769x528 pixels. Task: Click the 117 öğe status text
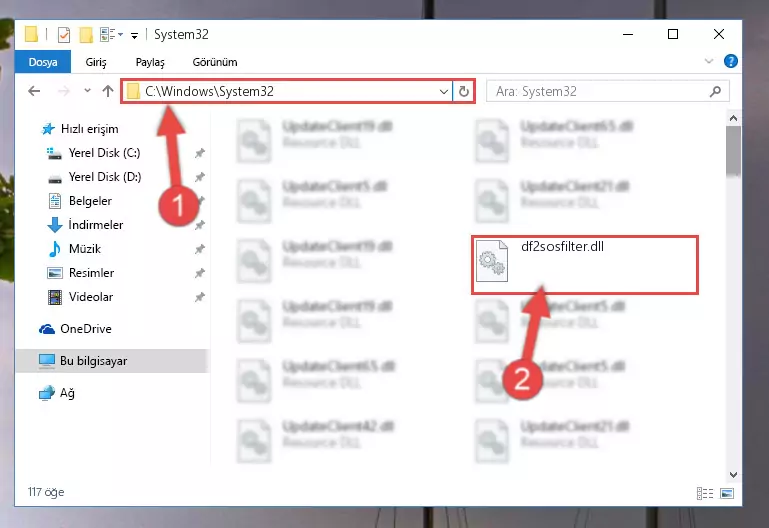(x=46, y=492)
